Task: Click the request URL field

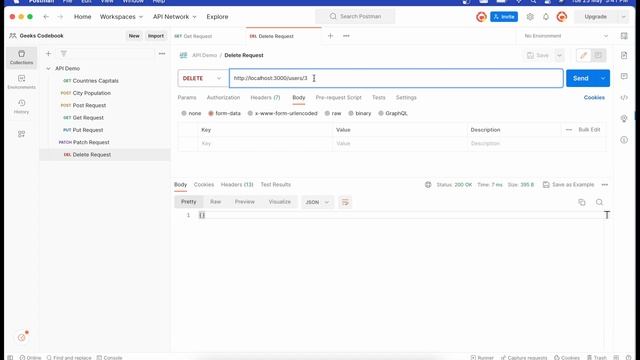Action: (396, 78)
